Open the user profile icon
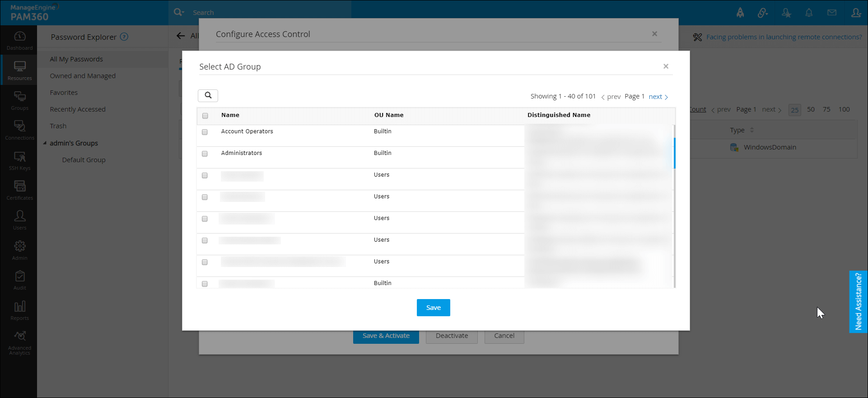The width and height of the screenshot is (868, 398). pyautogui.click(x=856, y=13)
